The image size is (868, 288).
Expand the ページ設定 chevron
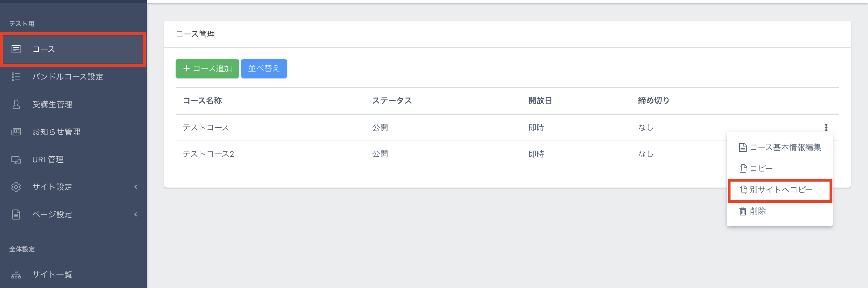pos(135,214)
